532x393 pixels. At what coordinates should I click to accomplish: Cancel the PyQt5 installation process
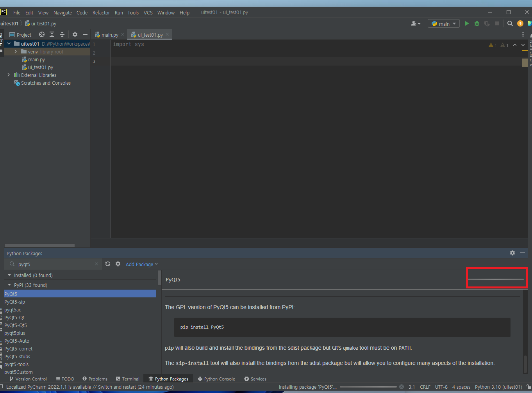coord(402,387)
